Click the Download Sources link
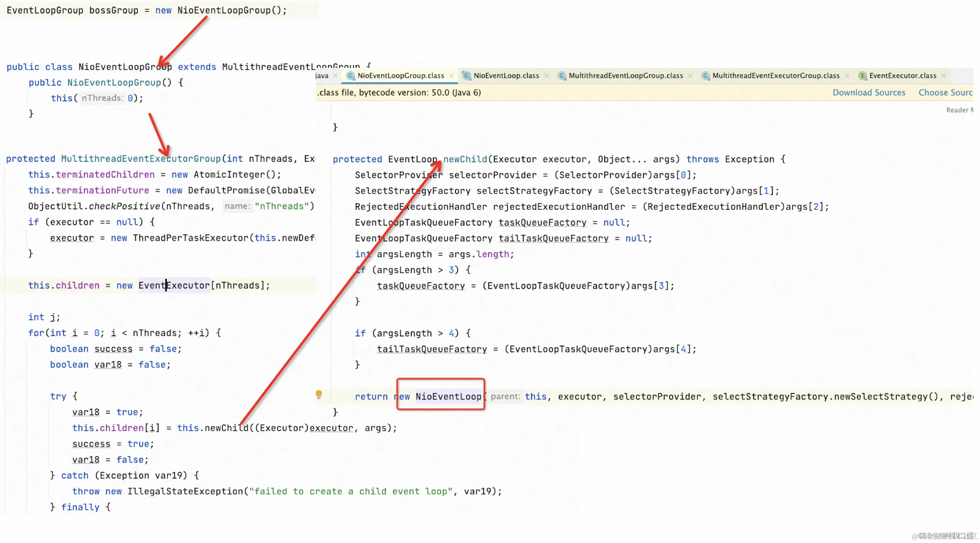Screen dimensions: 980x543 pyautogui.click(x=869, y=93)
